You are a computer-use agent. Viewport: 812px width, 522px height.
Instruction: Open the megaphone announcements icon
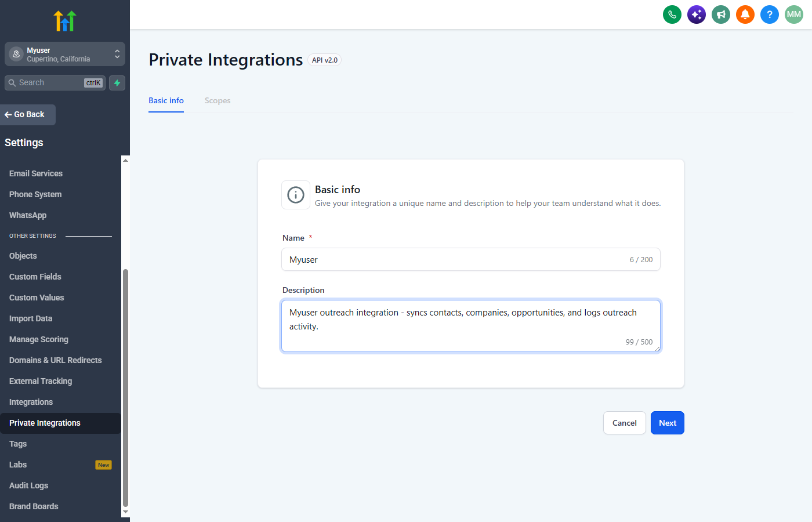pyautogui.click(x=721, y=14)
